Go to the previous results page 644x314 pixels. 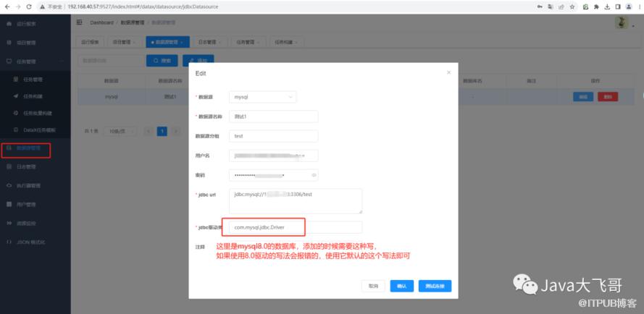pos(149,132)
